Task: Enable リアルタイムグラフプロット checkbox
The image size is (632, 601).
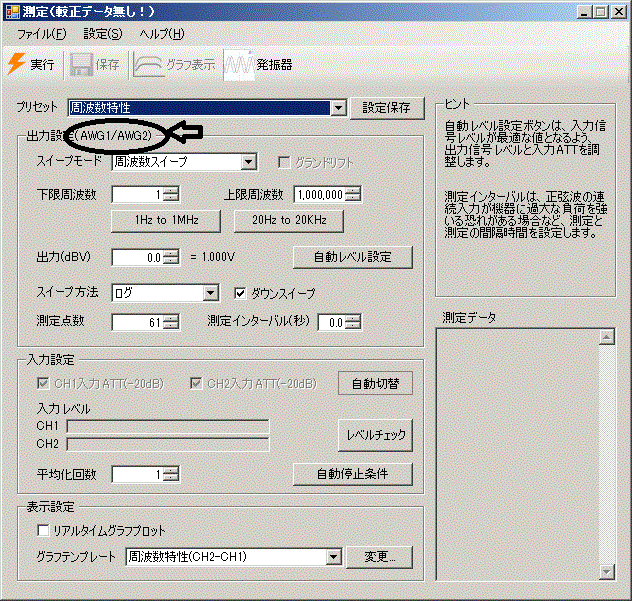Action: (43, 530)
